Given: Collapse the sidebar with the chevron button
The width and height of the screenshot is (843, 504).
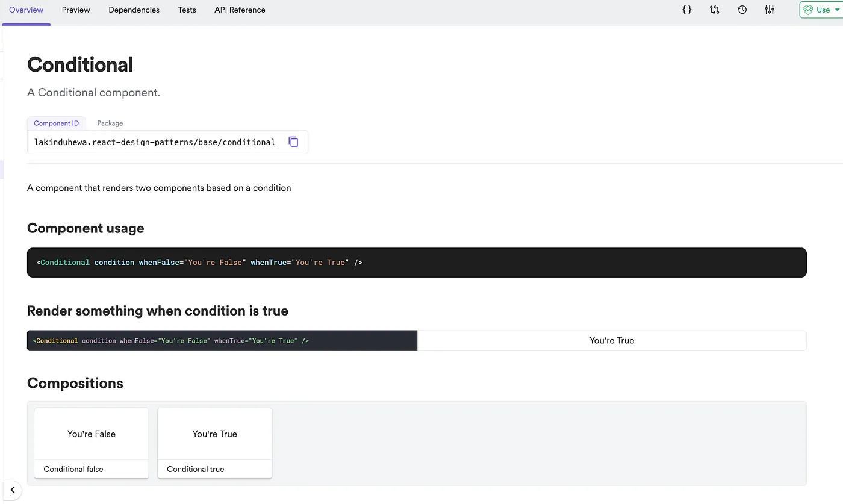Looking at the screenshot, I should pyautogui.click(x=13, y=490).
